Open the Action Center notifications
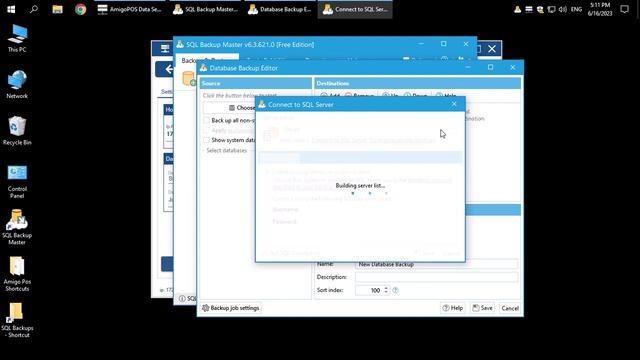This screenshot has width=640, height=360. (624, 9)
